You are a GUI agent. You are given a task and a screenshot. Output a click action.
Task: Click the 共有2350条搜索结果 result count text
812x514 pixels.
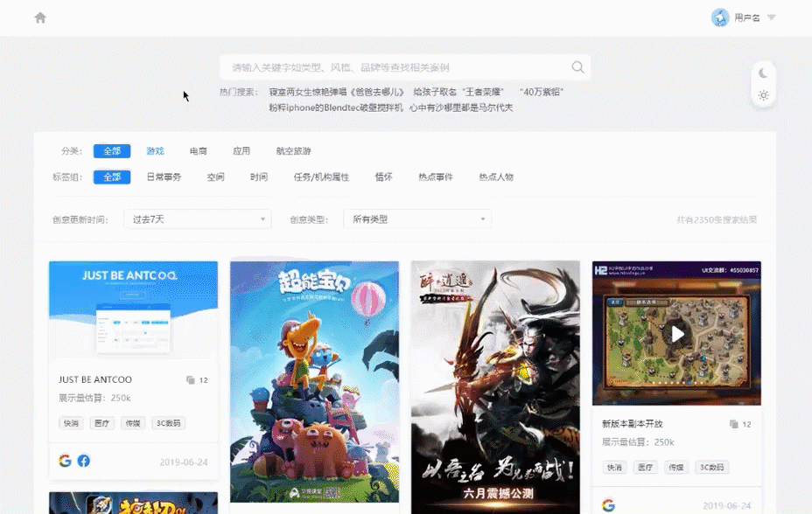tap(717, 219)
